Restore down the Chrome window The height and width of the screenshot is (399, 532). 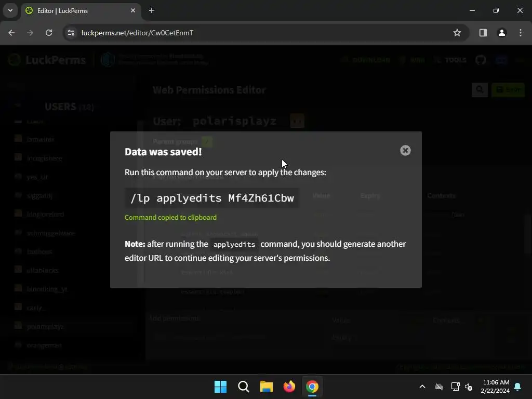pyautogui.click(x=496, y=10)
